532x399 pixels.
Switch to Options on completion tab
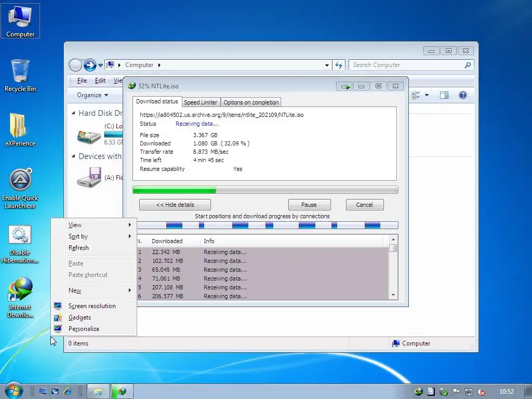tap(251, 102)
